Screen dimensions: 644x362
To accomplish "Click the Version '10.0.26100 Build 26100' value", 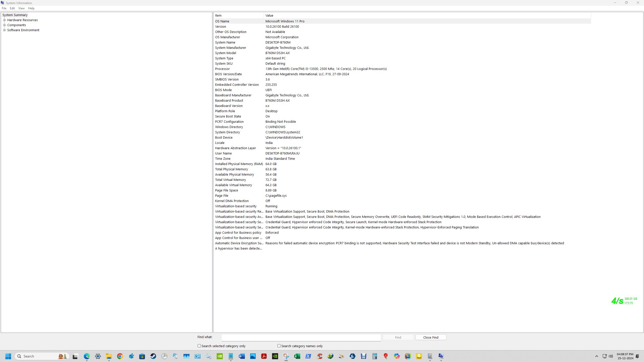I will point(282,27).
